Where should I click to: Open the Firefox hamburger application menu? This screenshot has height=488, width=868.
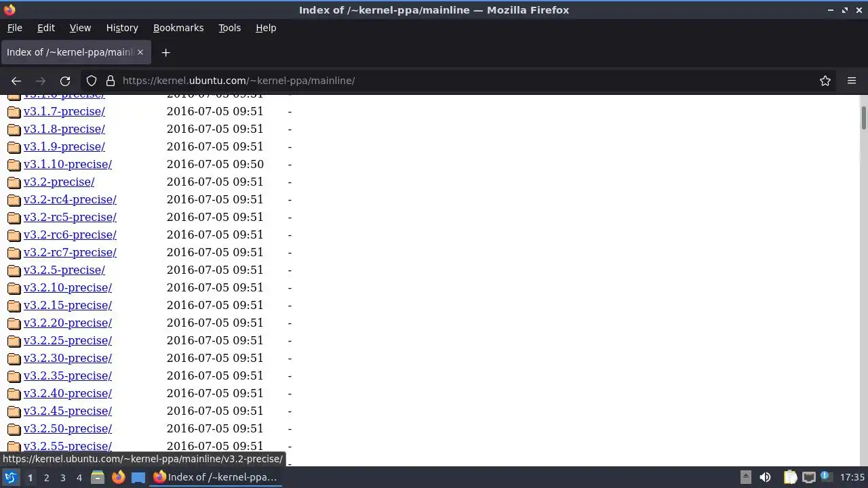click(x=852, y=81)
